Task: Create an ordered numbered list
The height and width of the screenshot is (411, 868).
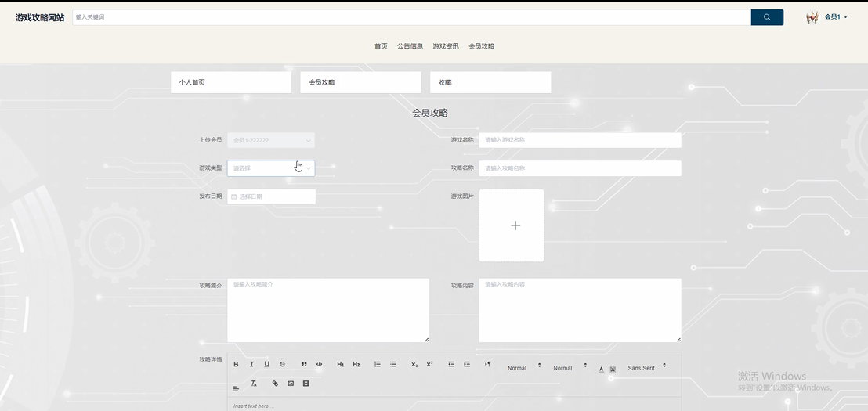Action: tap(378, 364)
